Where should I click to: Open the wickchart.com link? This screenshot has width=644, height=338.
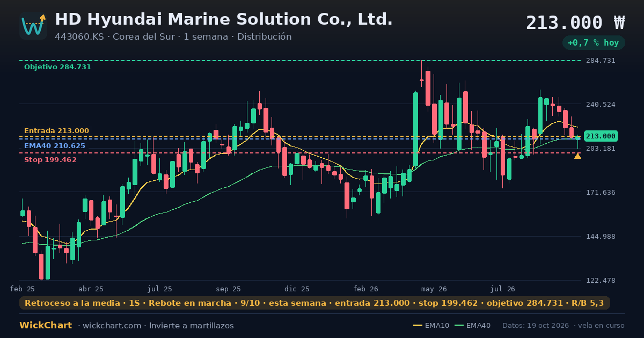pyautogui.click(x=112, y=326)
